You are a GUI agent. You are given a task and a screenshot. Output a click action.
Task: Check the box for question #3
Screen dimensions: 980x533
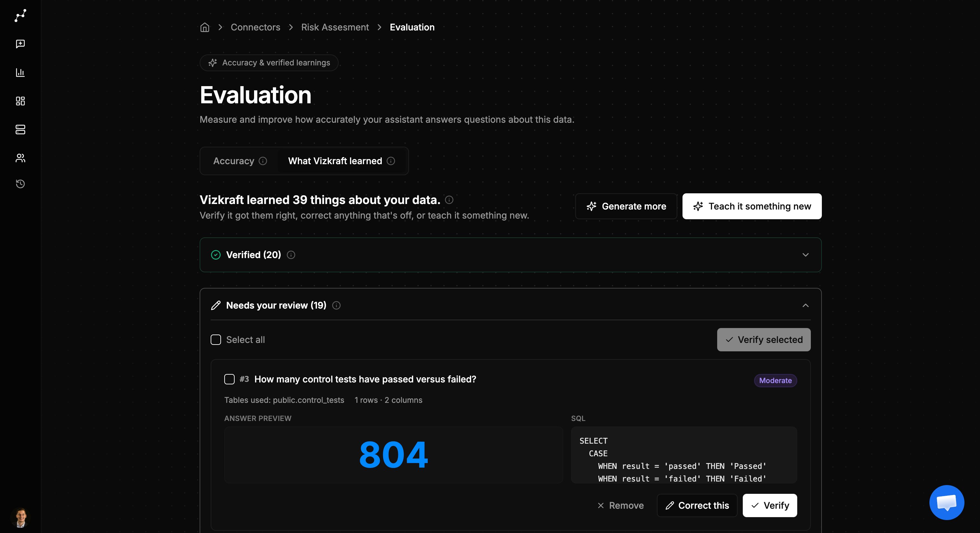229,380
